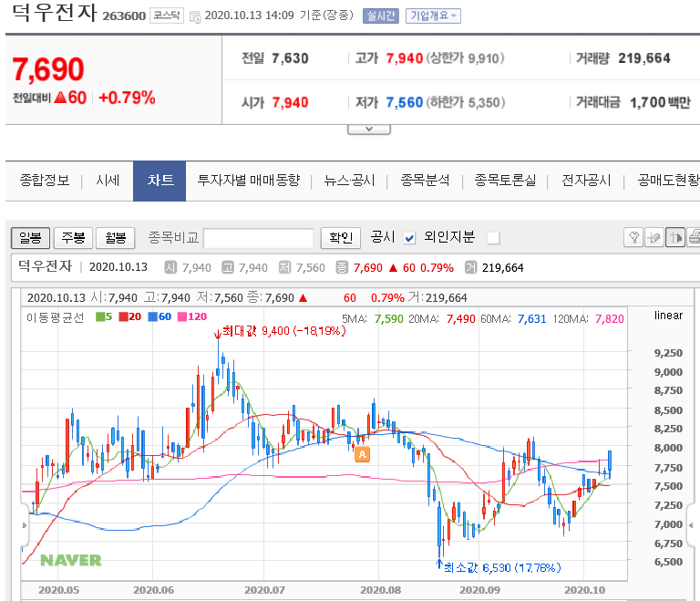Click the 이동평균선 legend label
Screen dimensions: 700x601
point(55,317)
